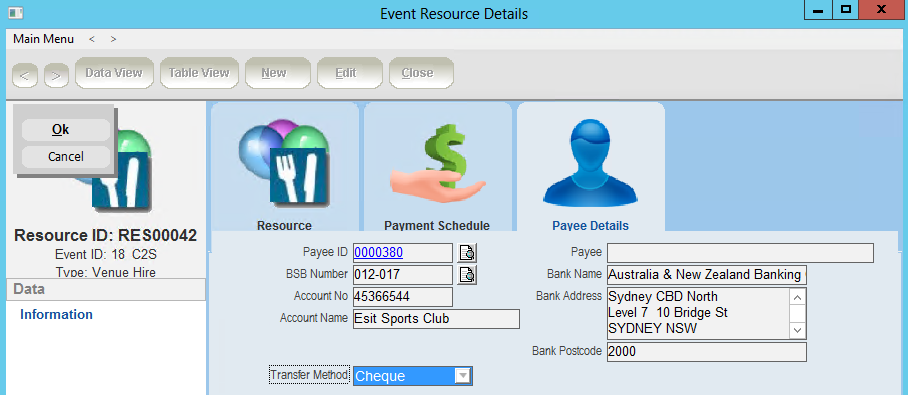Image resolution: width=908 pixels, height=395 pixels.
Task: Click the next record arrow toolbar button
Action: click(56, 76)
